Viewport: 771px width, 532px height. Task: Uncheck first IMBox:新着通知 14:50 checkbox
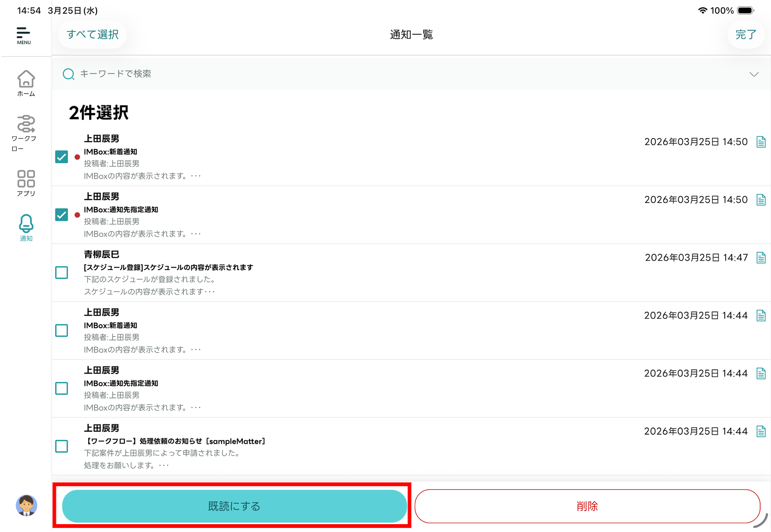62,157
